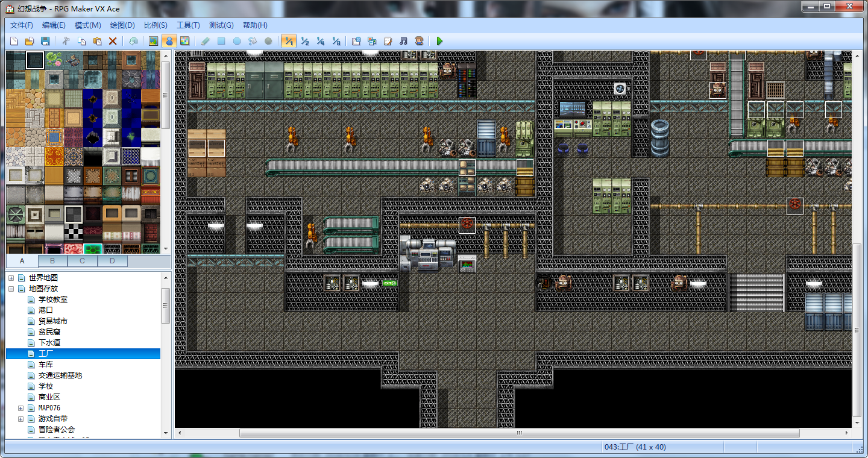Image resolution: width=868 pixels, height=458 pixels.
Task: Open the Script Editor icon
Action: click(388, 41)
